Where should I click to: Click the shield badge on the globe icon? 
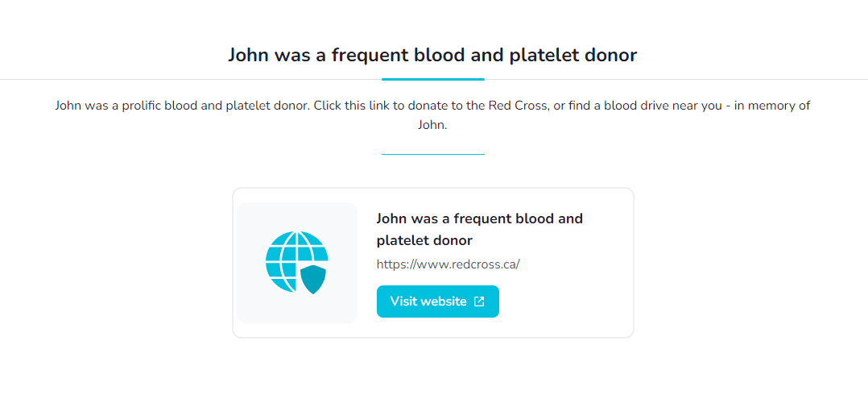click(312, 277)
